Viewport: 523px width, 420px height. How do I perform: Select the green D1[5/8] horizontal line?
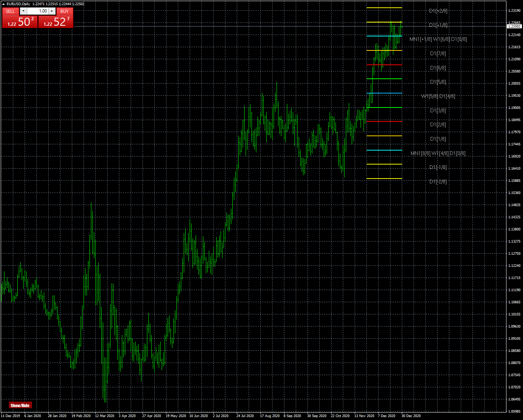tap(384, 79)
